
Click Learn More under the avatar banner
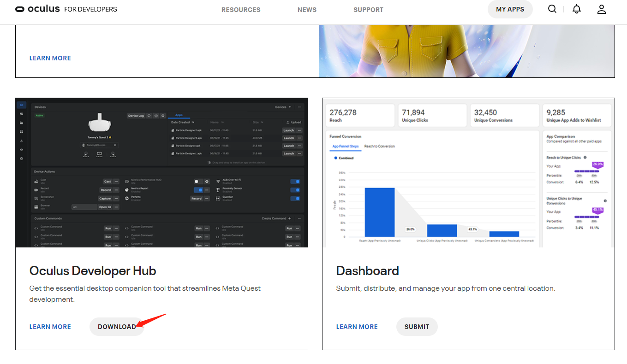click(x=50, y=58)
